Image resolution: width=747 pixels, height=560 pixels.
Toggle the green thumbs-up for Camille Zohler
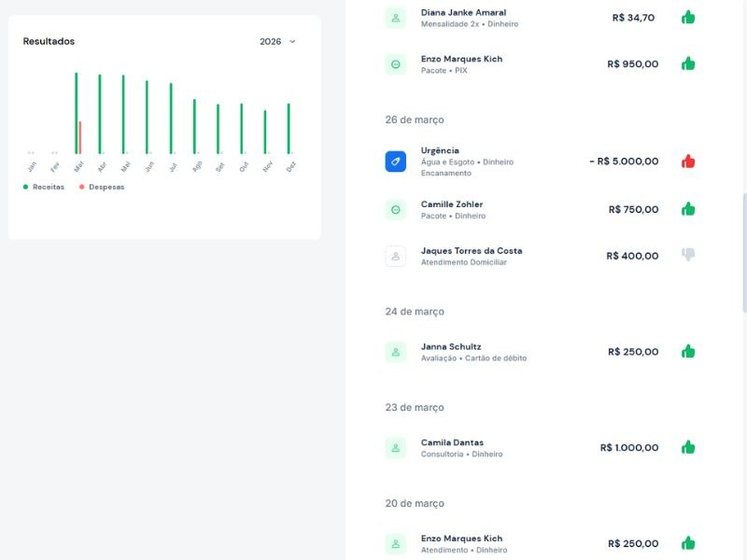688,209
